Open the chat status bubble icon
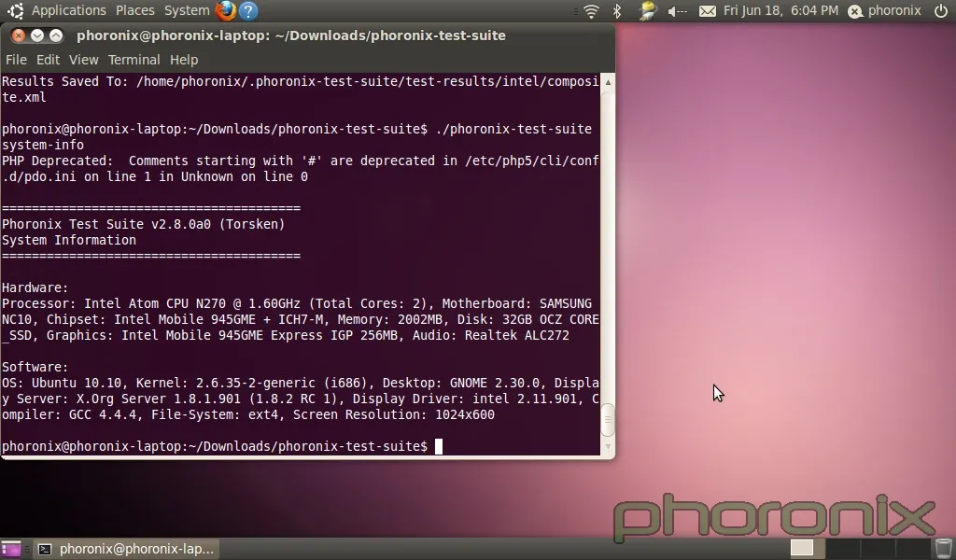This screenshot has width=956, height=560. (855, 11)
